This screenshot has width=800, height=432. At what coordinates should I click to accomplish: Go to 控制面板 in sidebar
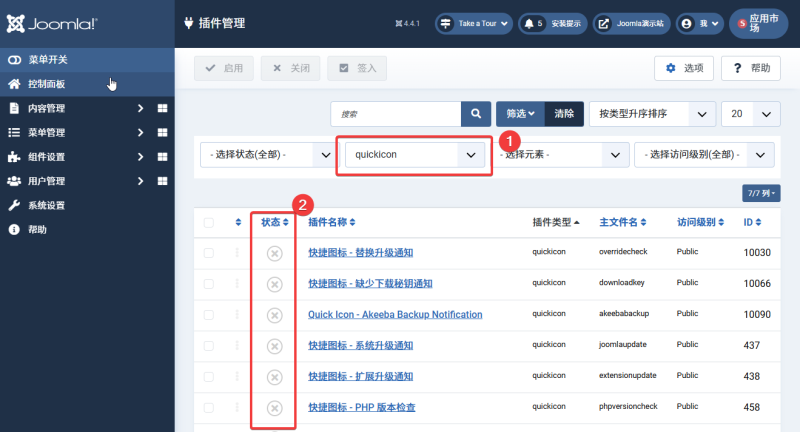click(47, 84)
